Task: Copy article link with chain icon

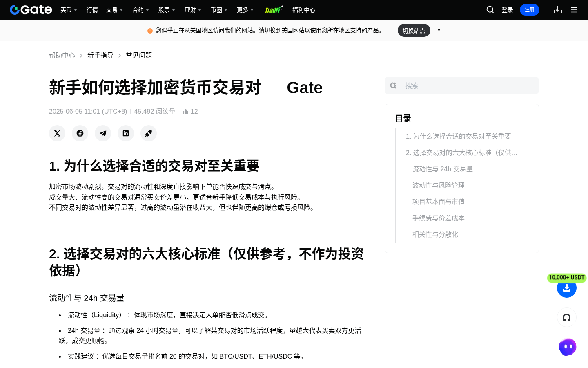Action: click(x=149, y=133)
